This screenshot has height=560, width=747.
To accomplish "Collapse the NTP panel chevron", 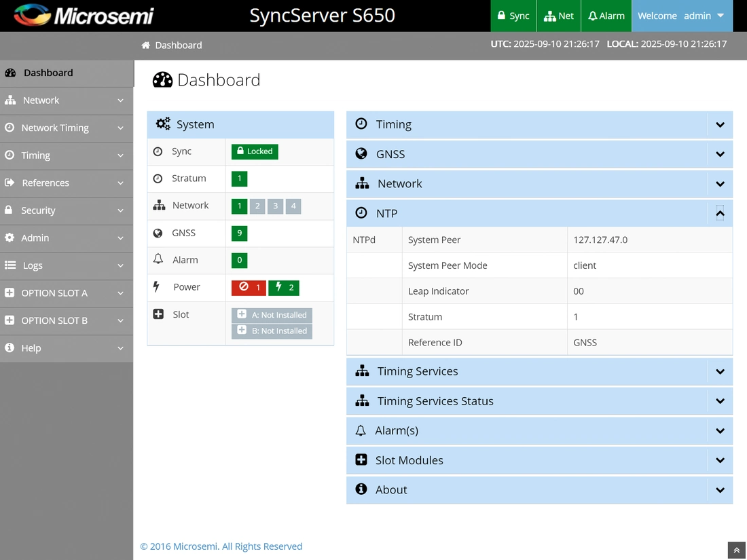I will click(721, 213).
